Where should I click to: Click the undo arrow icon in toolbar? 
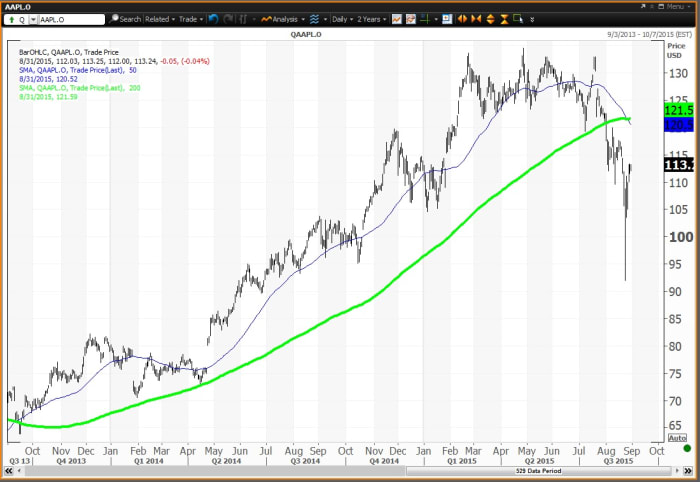tap(213, 19)
